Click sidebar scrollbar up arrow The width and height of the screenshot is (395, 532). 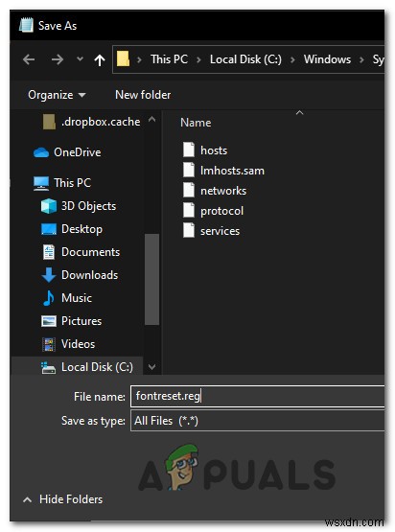point(152,119)
